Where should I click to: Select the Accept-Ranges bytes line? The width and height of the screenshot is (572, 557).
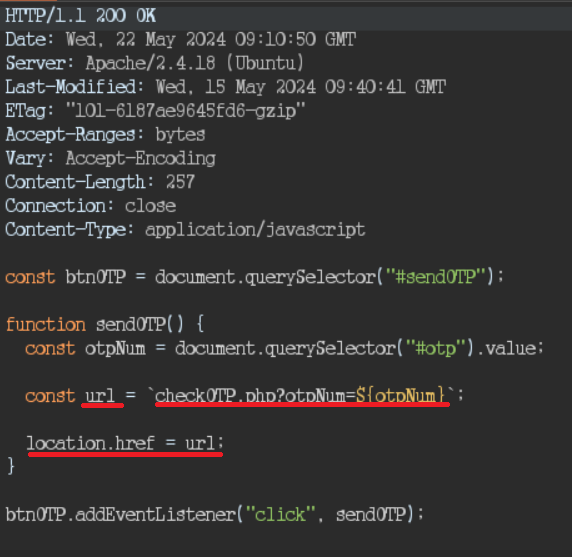click(105, 135)
